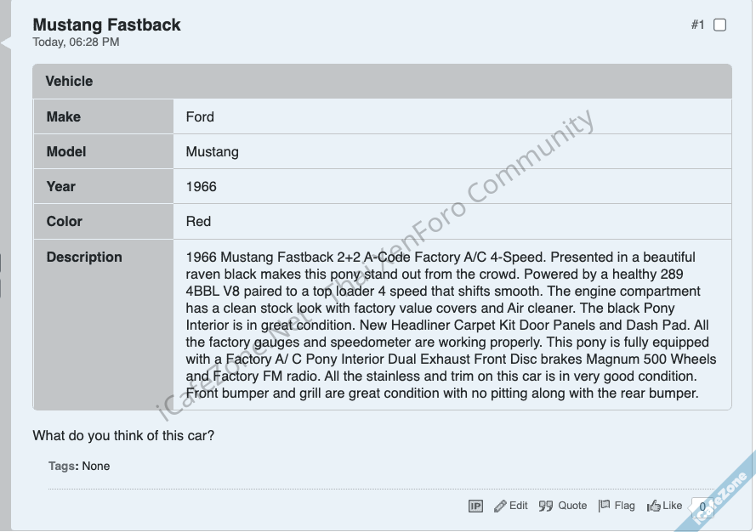Click the Vehicle section header
Screen dimensions: 756x532
coord(69,81)
